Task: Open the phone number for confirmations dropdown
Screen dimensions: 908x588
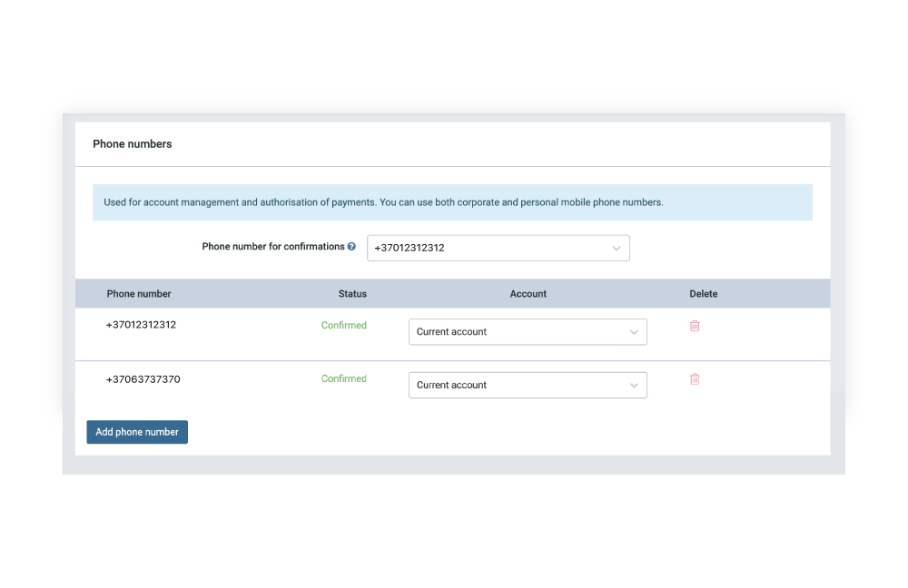Action: coord(498,248)
